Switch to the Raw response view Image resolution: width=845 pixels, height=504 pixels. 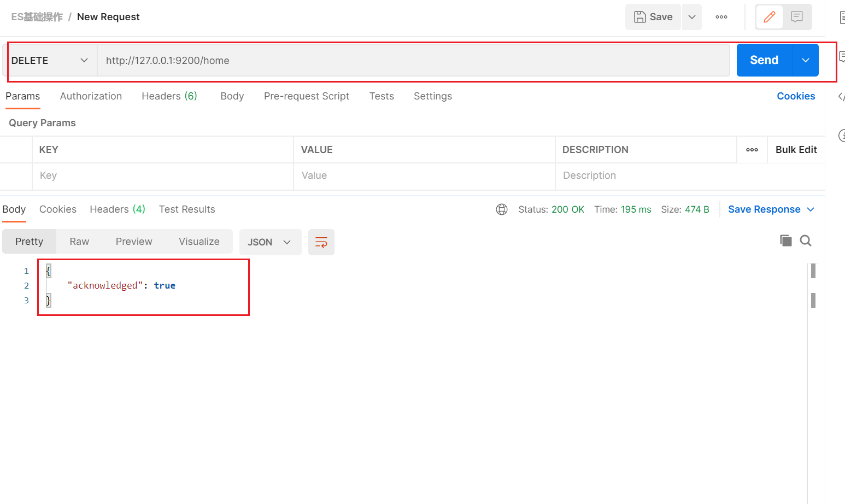[79, 241]
